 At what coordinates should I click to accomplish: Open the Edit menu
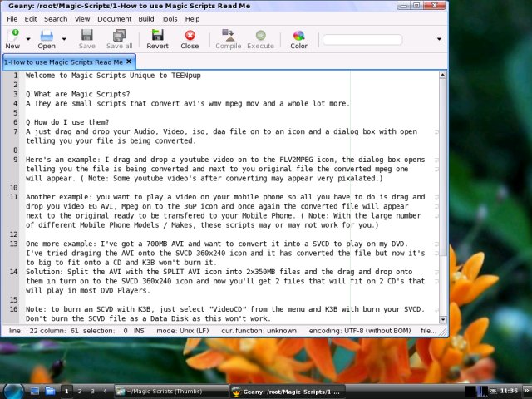click(x=31, y=19)
